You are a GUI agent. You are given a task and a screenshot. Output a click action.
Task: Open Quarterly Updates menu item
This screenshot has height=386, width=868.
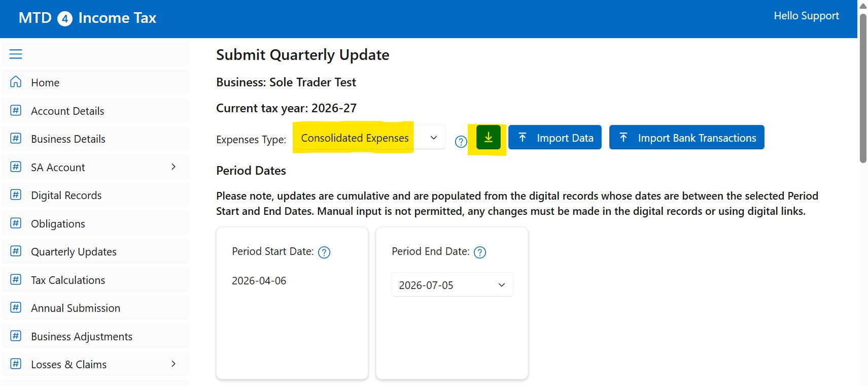[x=95, y=251]
